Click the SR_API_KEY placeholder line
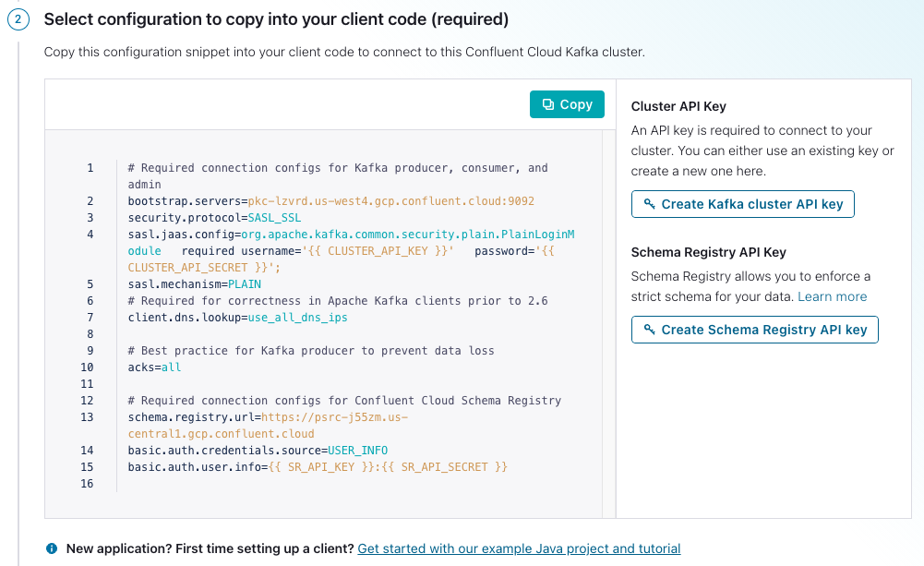Viewport: 924px width, 566px height. coord(318,467)
